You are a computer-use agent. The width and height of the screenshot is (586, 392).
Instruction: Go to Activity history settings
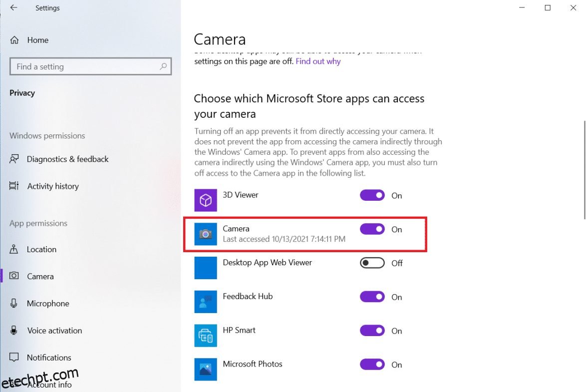[53, 186]
